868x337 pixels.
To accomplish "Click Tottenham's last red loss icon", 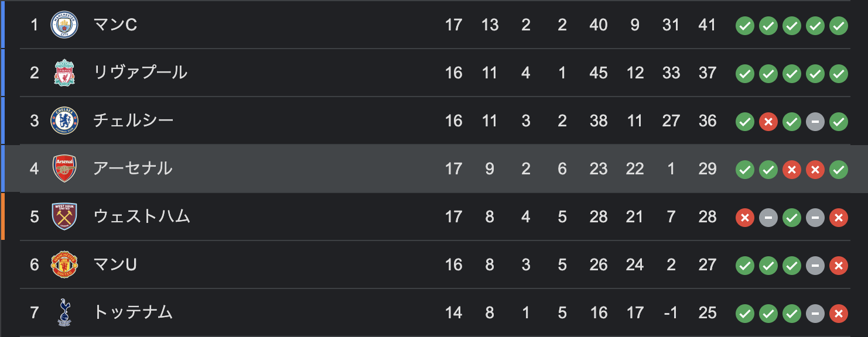I will pyautogui.click(x=839, y=313).
